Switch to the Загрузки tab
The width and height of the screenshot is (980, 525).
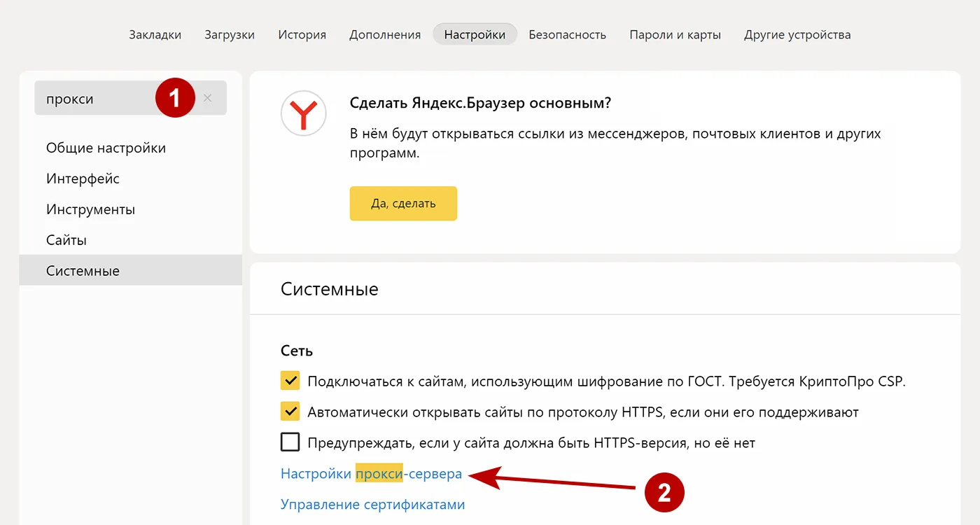230,34
